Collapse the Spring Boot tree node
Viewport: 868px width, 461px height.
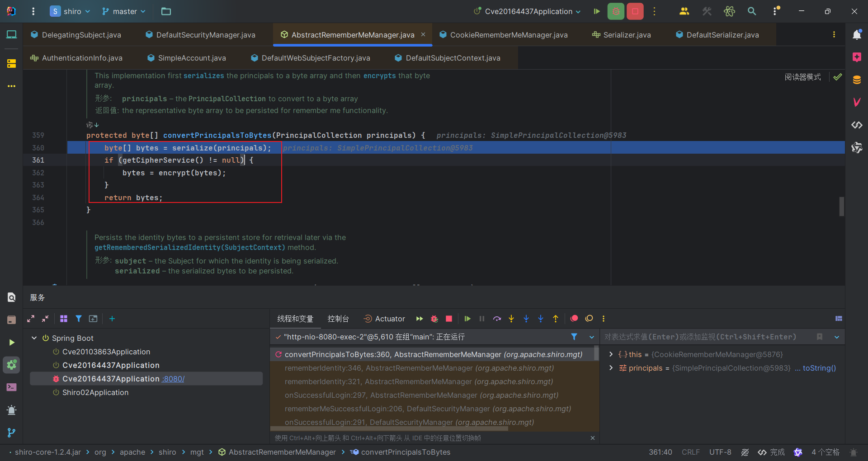[34, 338]
